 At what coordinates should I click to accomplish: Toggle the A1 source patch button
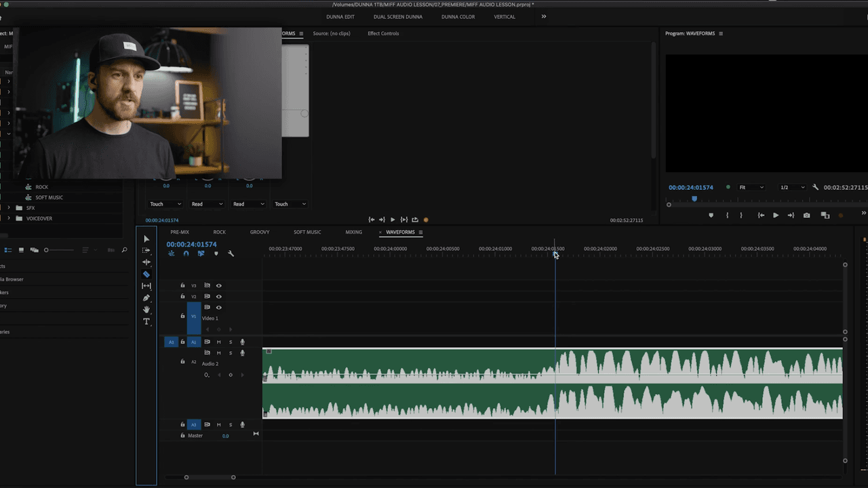click(171, 342)
